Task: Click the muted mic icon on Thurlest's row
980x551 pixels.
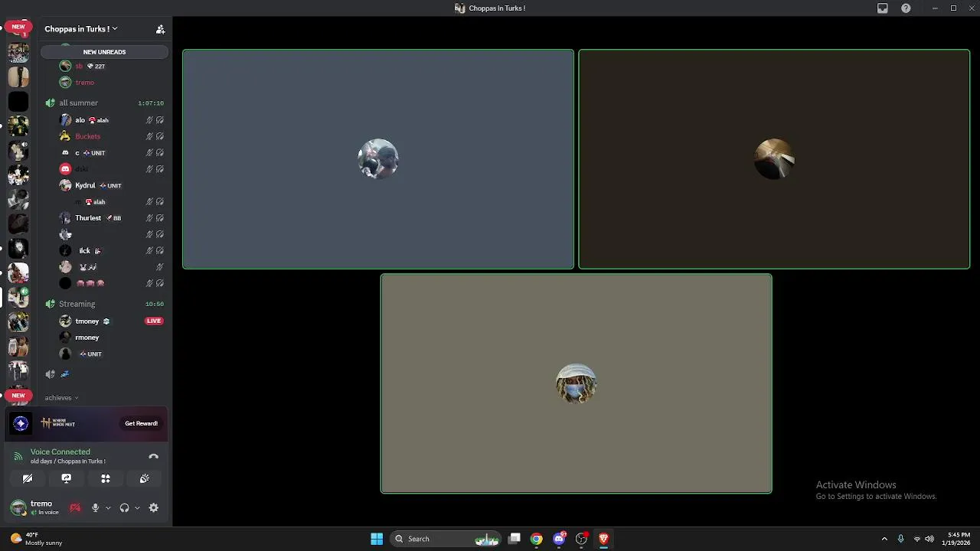Action: pyautogui.click(x=150, y=218)
